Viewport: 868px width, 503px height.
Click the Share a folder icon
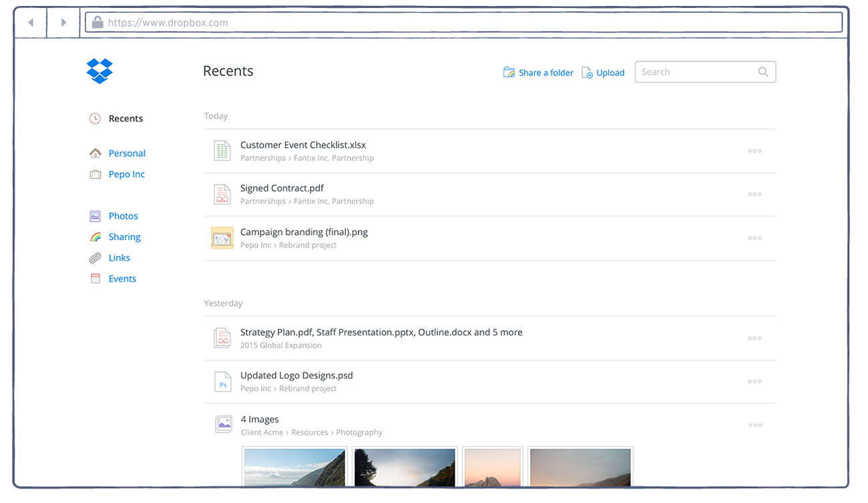point(509,73)
